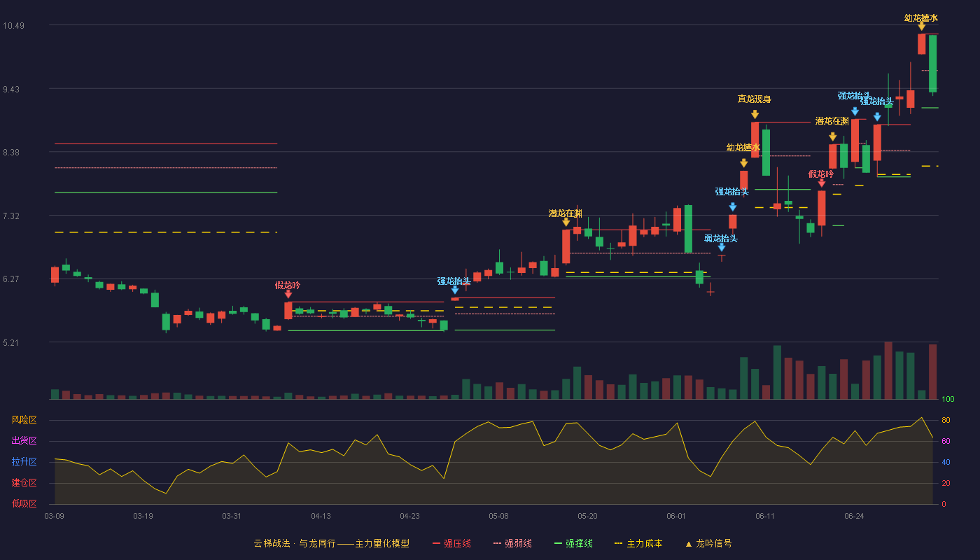The height and width of the screenshot is (560, 980).
Task: Click the 40 indicator scale label
Action: click(946, 463)
